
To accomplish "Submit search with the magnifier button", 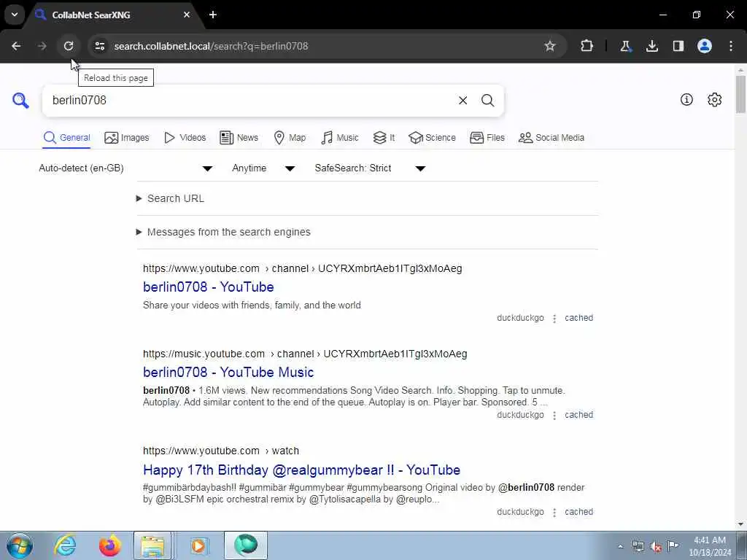I will click(x=487, y=101).
